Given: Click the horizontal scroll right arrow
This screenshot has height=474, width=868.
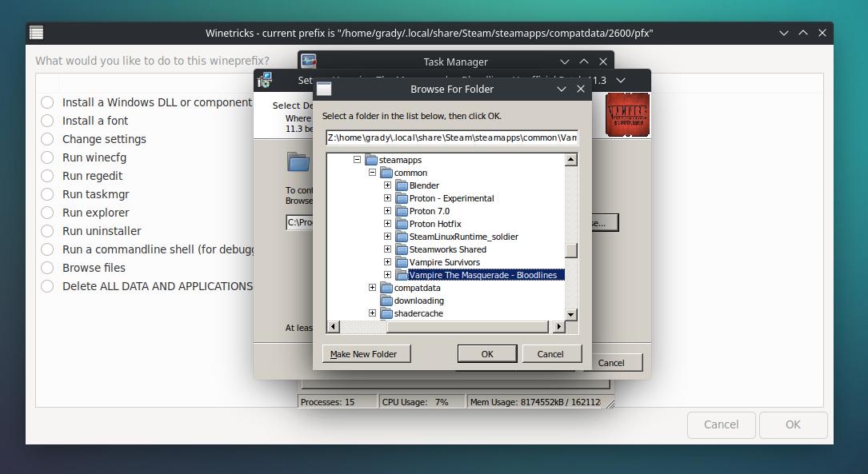Looking at the screenshot, I should point(558,327).
